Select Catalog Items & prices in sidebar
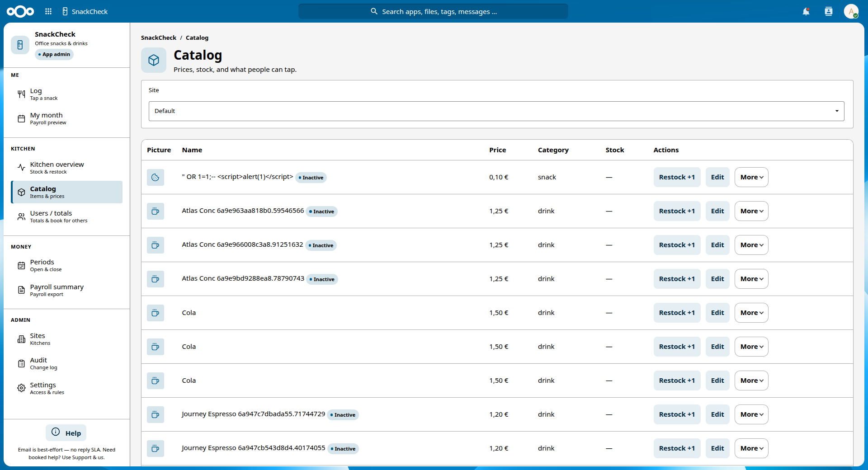The image size is (868, 470). tap(66, 192)
